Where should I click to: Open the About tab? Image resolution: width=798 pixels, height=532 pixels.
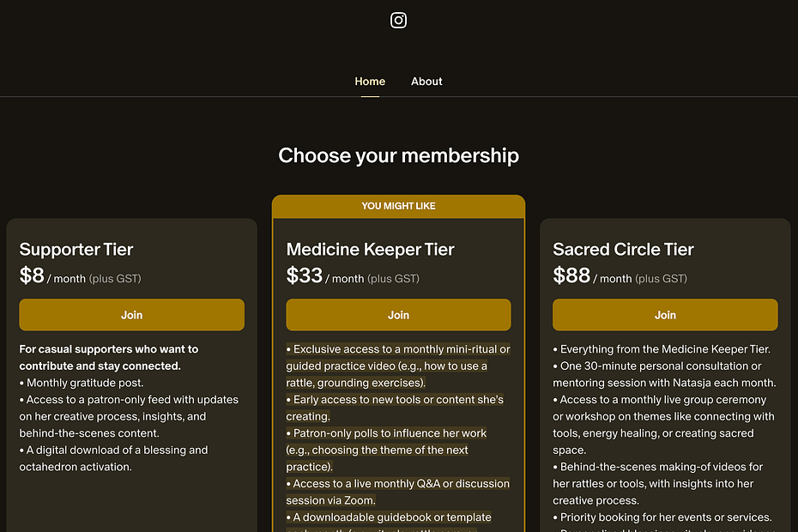(x=426, y=82)
